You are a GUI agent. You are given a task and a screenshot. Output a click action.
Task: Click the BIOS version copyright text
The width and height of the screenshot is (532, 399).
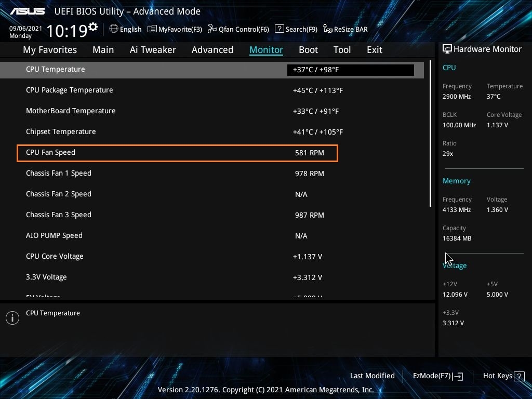[265, 390]
